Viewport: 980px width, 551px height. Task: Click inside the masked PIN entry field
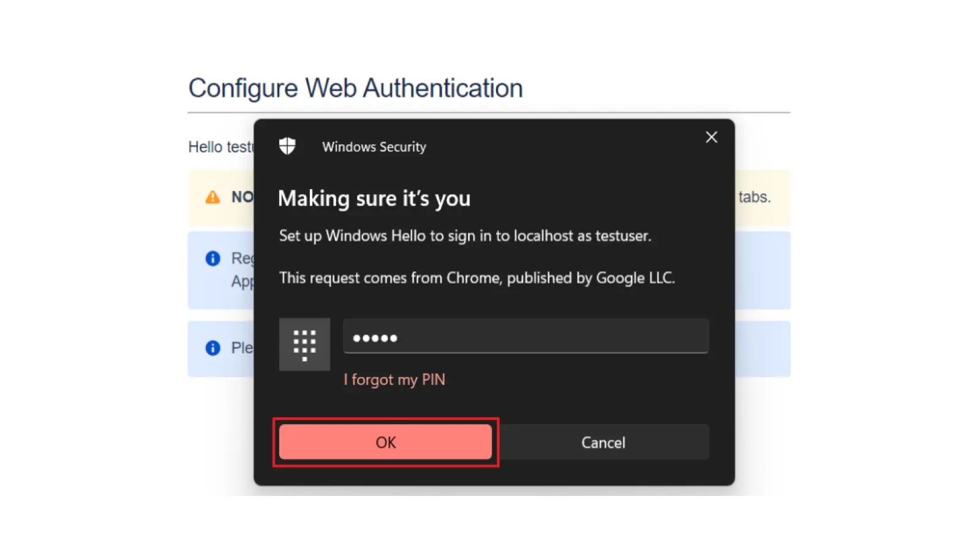tap(526, 337)
